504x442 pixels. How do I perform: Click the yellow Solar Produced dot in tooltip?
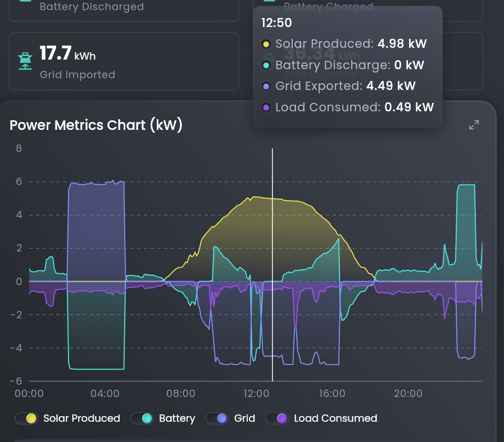tap(266, 44)
